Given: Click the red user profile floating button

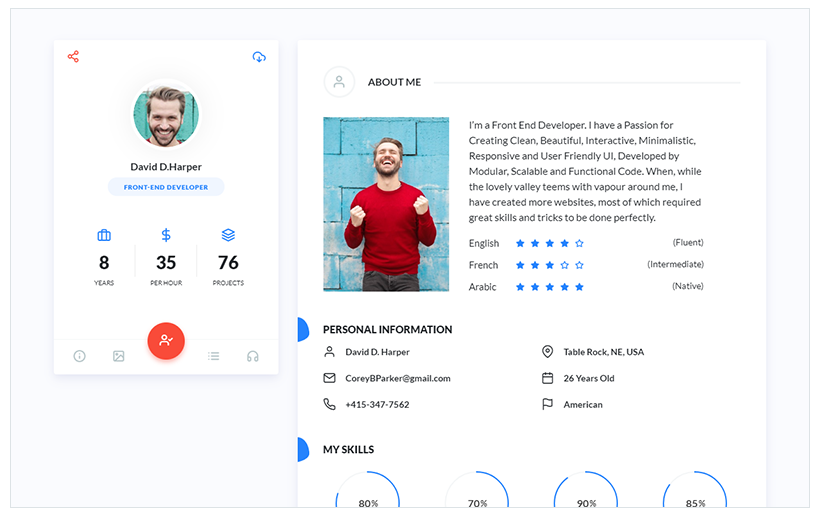Looking at the screenshot, I should (166, 341).
